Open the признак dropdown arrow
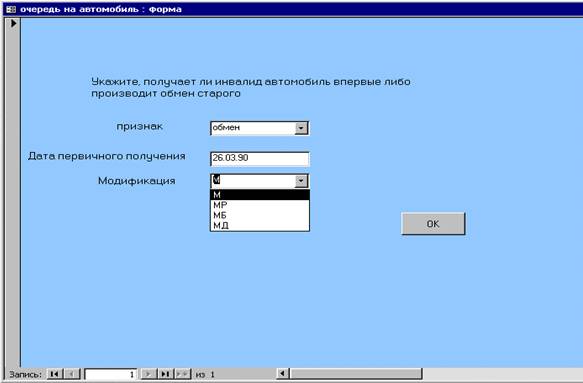Image resolution: width=583 pixels, height=383 pixels. (x=301, y=128)
